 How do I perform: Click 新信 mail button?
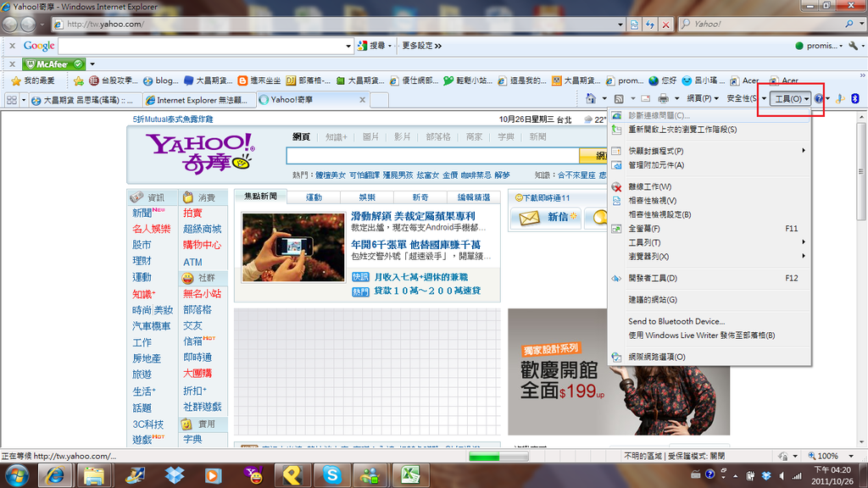point(545,218)
